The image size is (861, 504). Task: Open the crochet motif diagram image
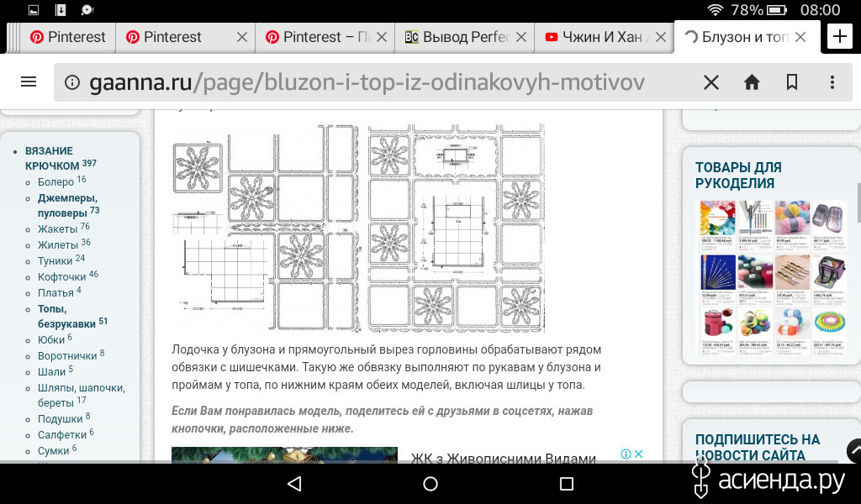[358, 228]
